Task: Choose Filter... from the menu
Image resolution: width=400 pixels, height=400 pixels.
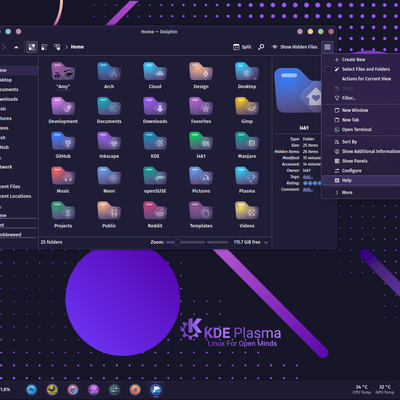Action: pyautogui.click(x=361, y=98)
